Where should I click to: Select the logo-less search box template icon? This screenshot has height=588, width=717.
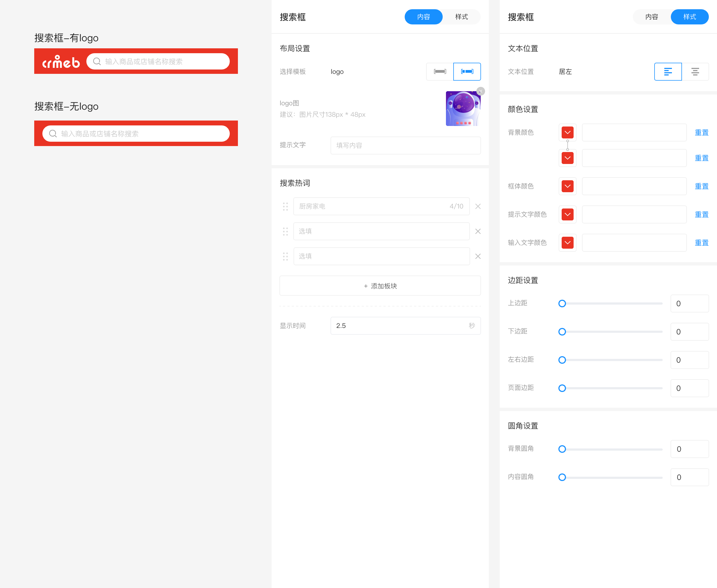[x=440, y=71]
